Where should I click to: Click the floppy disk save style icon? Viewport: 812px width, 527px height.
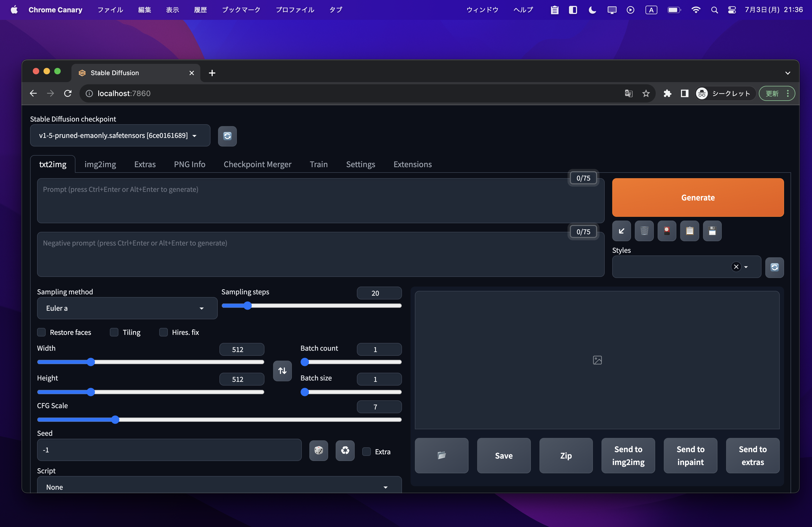coord(712,231)
